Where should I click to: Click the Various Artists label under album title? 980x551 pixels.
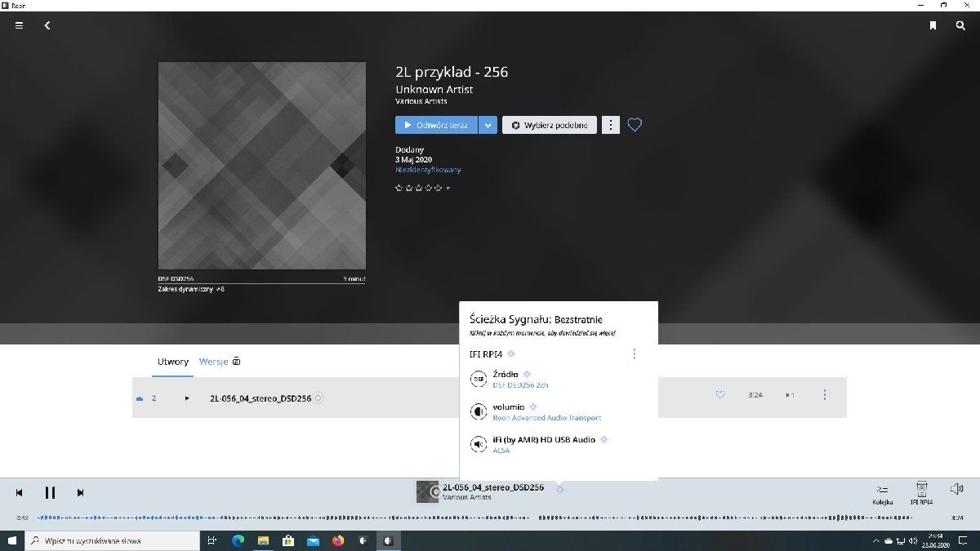[421, 101]
